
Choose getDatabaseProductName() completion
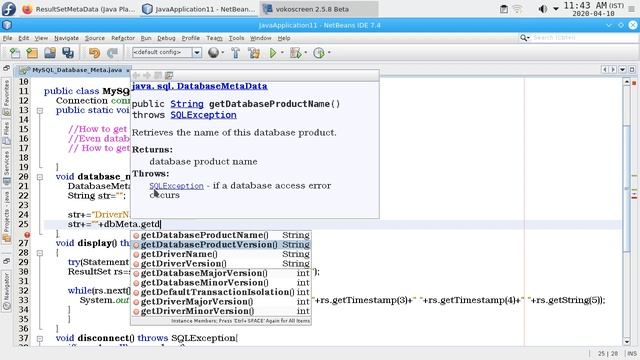pos(221,235)
